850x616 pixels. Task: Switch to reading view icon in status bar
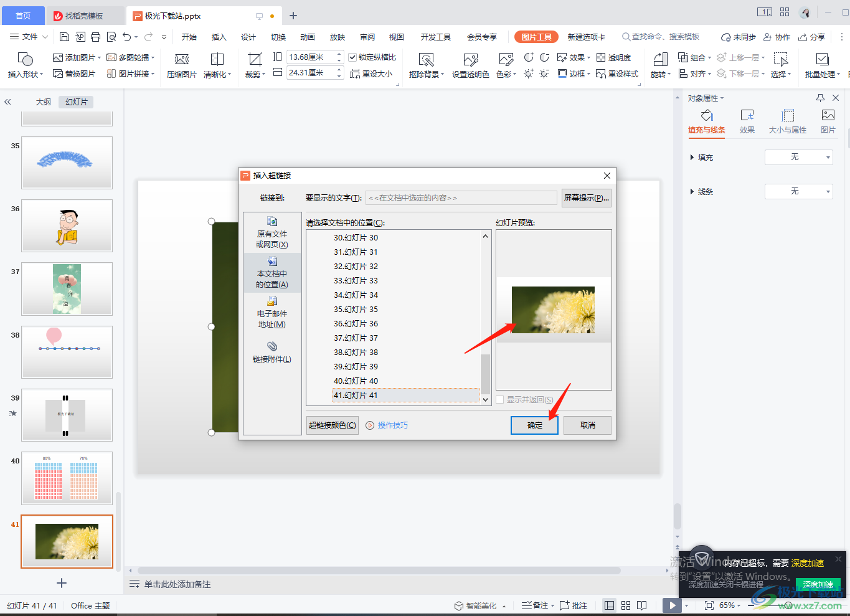[x=642, y=605]
